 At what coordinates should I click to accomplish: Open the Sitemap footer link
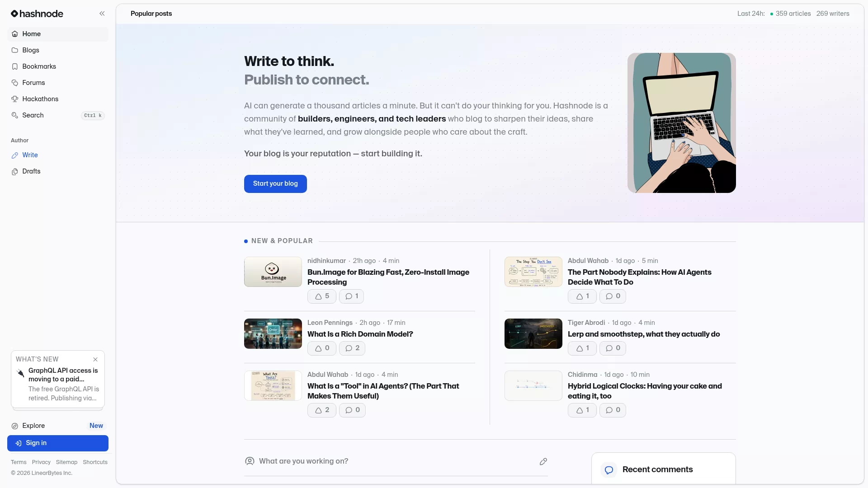(66, 462)
